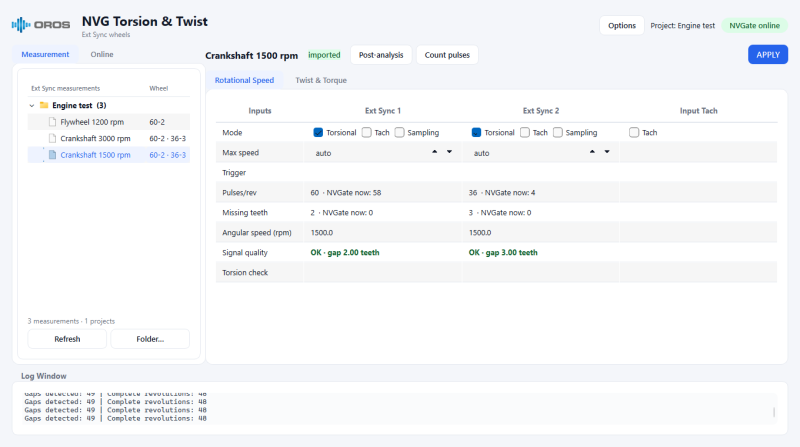Decrease Ext Sync 1 max speed
The height and width of the screenshot is (447, 800).
tap(449, 152)
